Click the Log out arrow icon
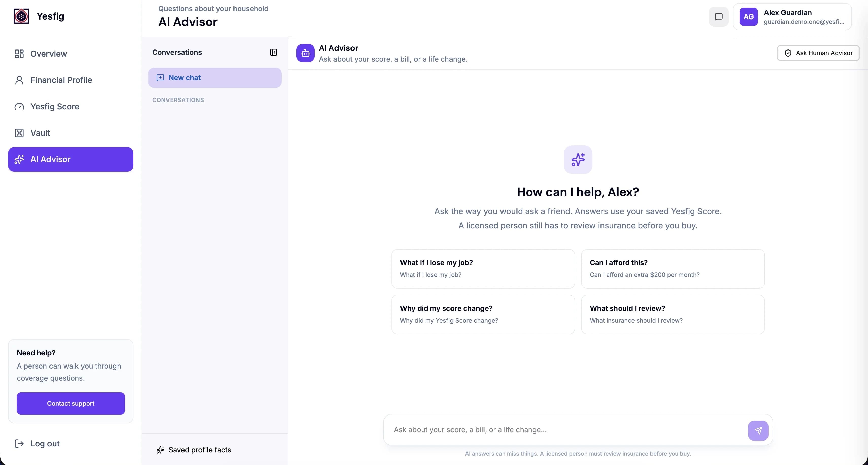The height and width of the screenshot is (465, 868). 19,443
